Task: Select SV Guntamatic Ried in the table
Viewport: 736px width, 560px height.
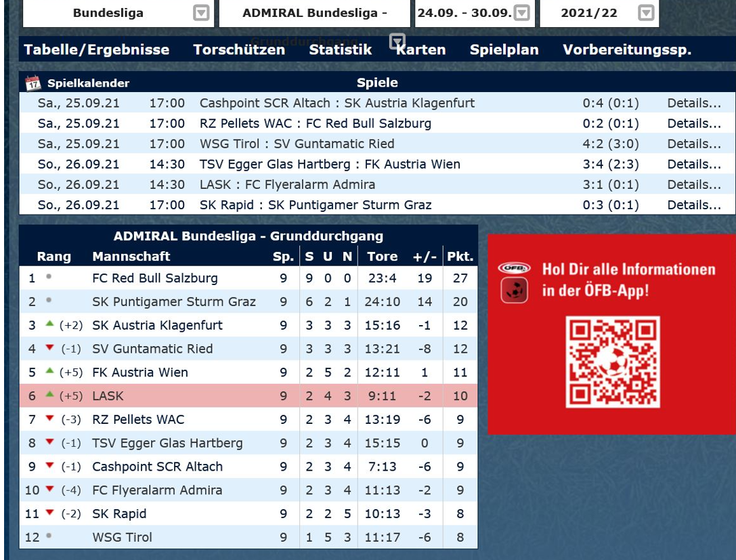Action: pyautogui.click(x=152, y=349)
